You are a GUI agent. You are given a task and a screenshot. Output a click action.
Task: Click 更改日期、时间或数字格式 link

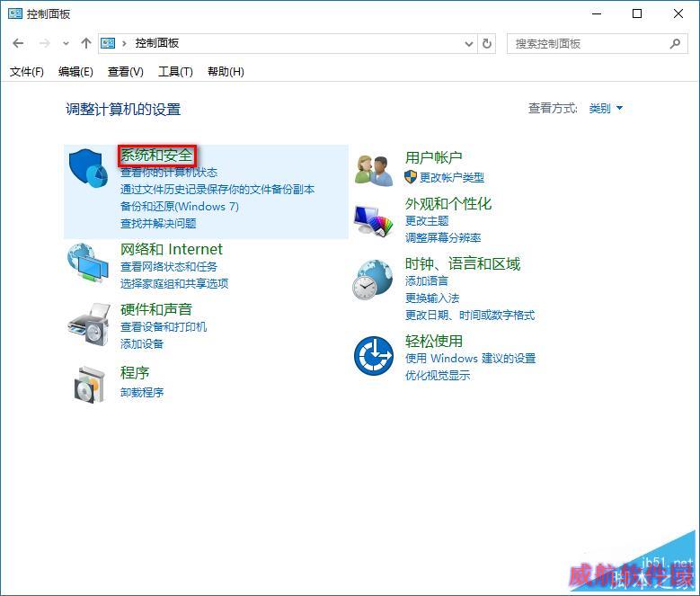(470, 316)
